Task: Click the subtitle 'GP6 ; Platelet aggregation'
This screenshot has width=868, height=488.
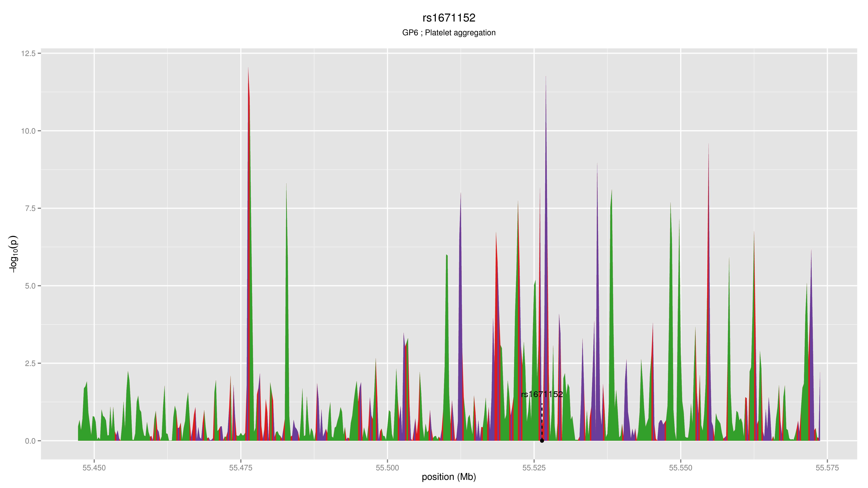Action: coord(449,33)
